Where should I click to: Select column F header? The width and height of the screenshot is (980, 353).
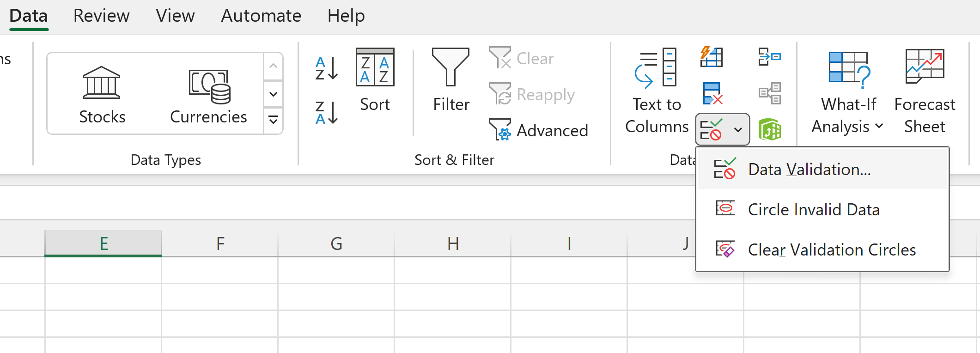pyautogui.click(x=220, y=243)
